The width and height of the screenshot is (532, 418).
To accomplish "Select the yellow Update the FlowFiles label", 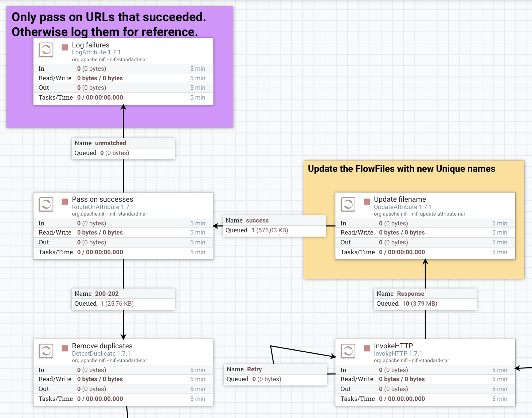I will [414, 220].
